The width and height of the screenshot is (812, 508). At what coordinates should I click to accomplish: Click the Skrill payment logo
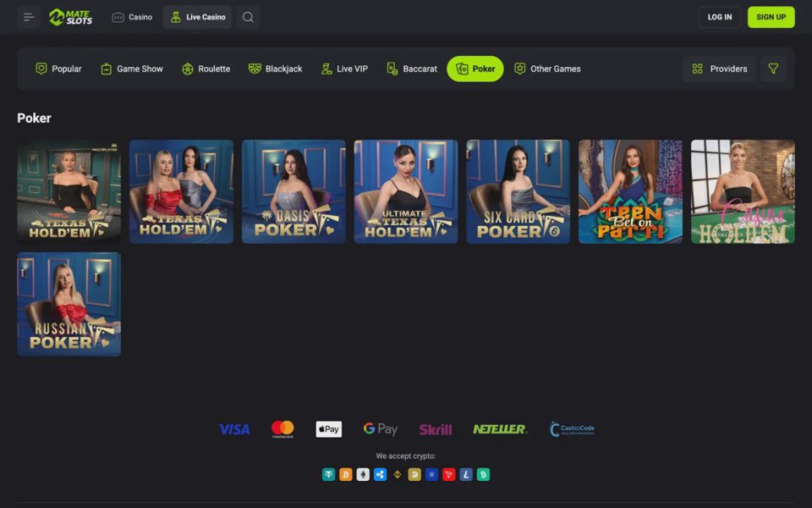click(436, 429)
